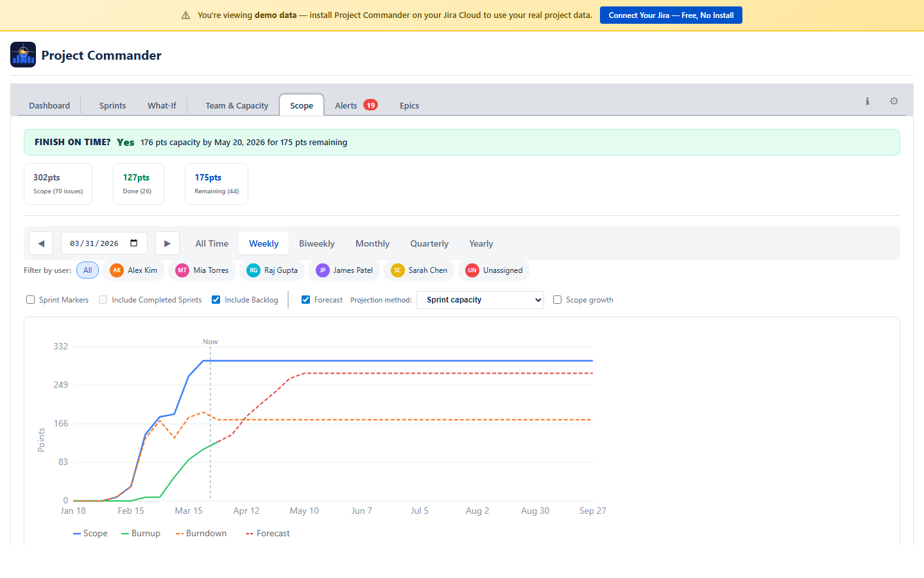
Task: Switch to the Alerts tab
Action: 346,105
